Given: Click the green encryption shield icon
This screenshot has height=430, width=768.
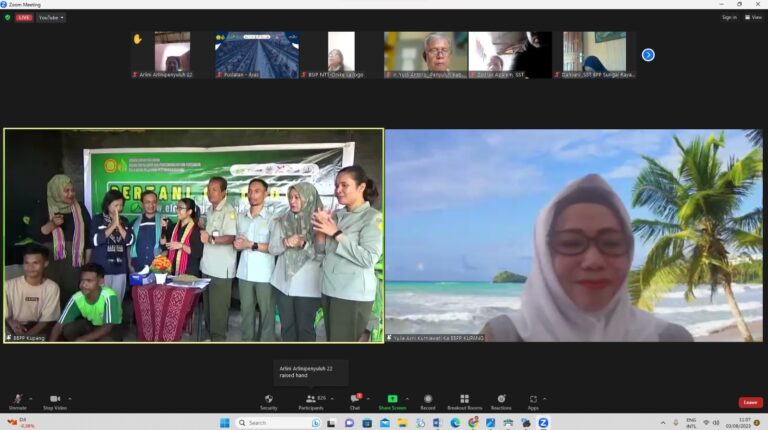Looking at the screenshot, I should pyautogui.click(x=7, y=17).
